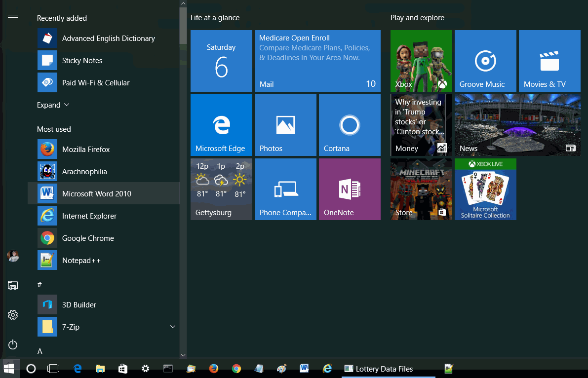Screen dimensions: 588x378
Task: Click app list scrollbar down arrow
Action: pos(183,355)
